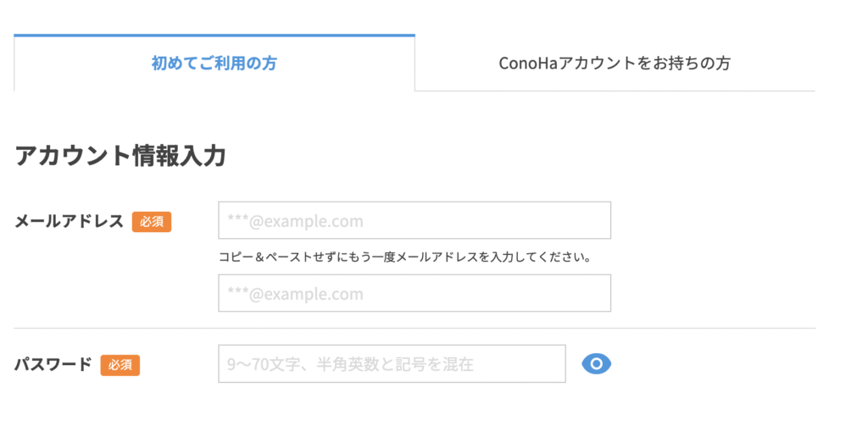Screen dimensions: 868x437
Task: Select the email confirmation field below the hint
Action: (415, 293)
